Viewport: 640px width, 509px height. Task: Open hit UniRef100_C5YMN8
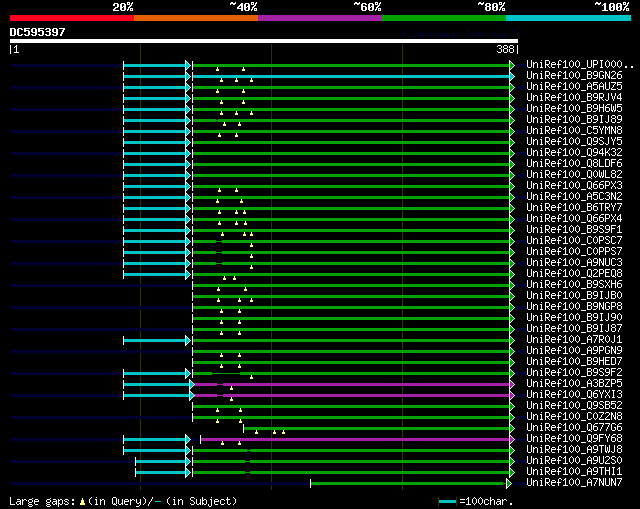[x=574, y=131]
